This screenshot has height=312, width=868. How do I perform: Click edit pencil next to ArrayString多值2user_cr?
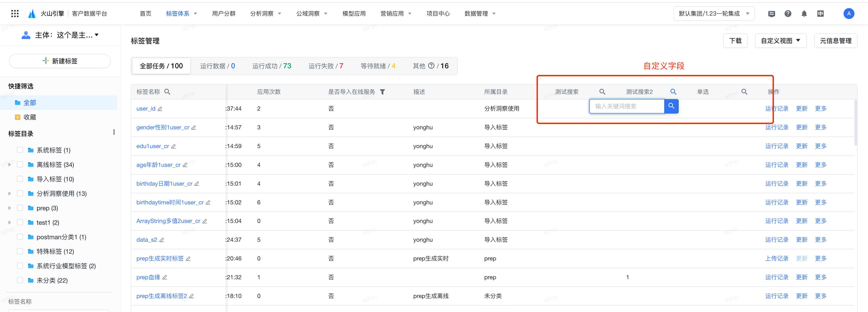205,221
